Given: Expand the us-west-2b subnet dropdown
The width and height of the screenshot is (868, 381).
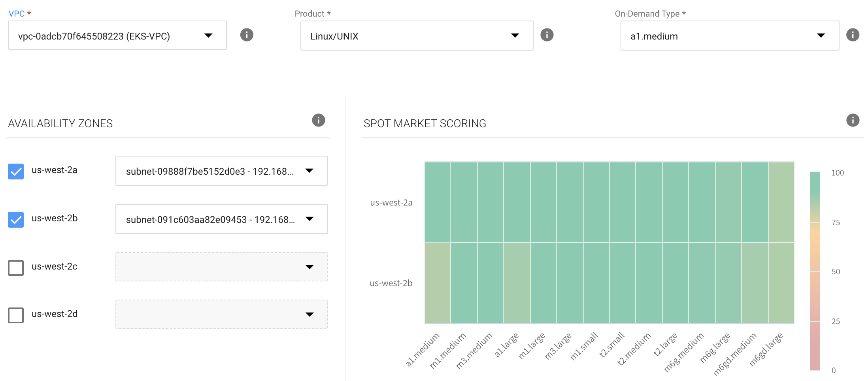Looking at the screenshot, I should click(x=221, y=219).
